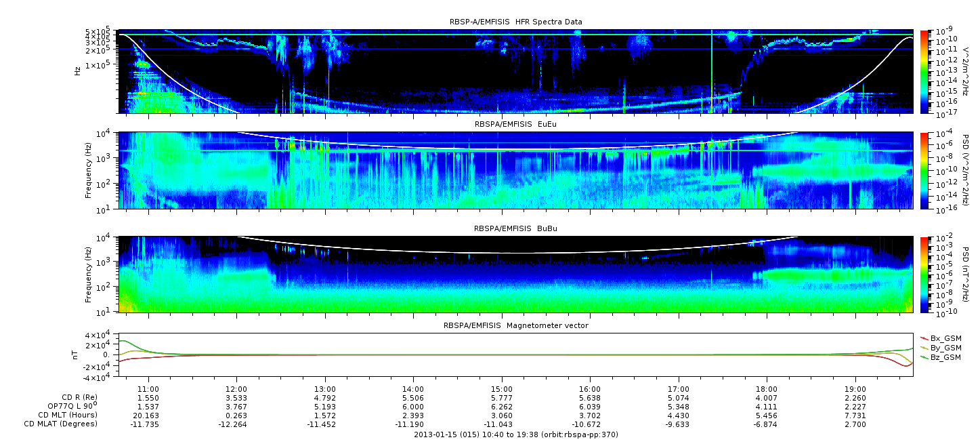Select the 11:00 time tick label

pos(148,388)
